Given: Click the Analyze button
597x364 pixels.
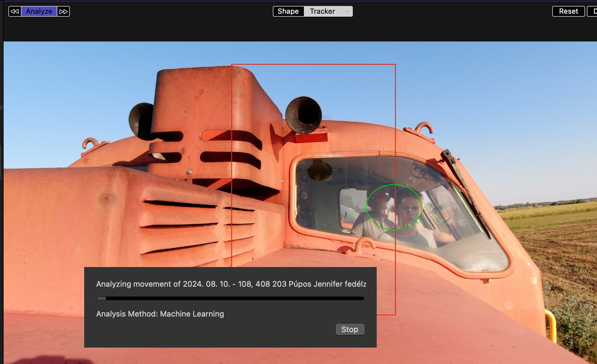Looking at the screenshot, I should click(39, 11).
